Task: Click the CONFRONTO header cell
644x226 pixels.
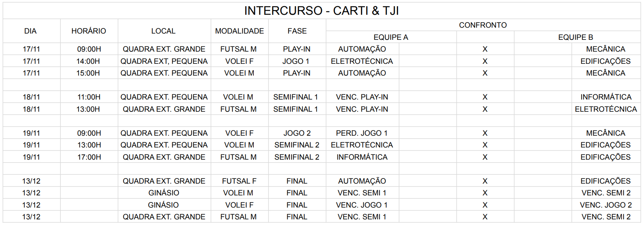Action: pyautogui.click(x=482, y=25)
